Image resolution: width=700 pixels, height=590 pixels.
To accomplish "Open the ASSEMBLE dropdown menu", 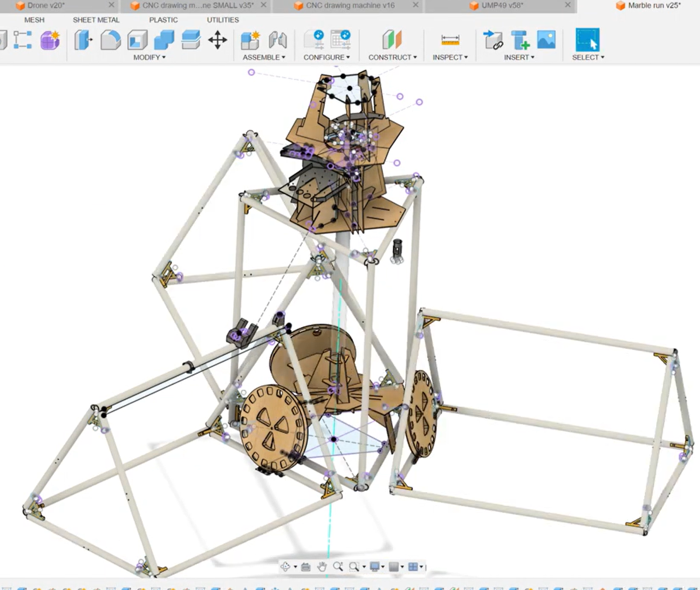I will point(264,57).
